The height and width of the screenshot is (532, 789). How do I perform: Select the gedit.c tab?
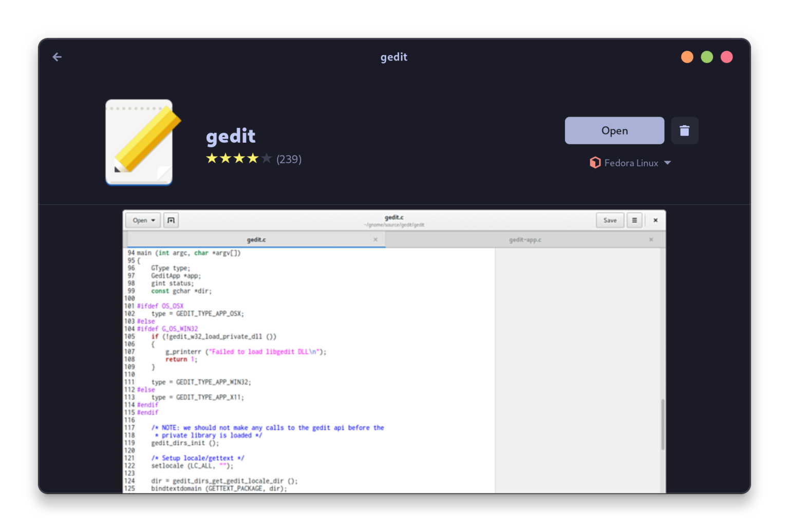pos(255,239)
